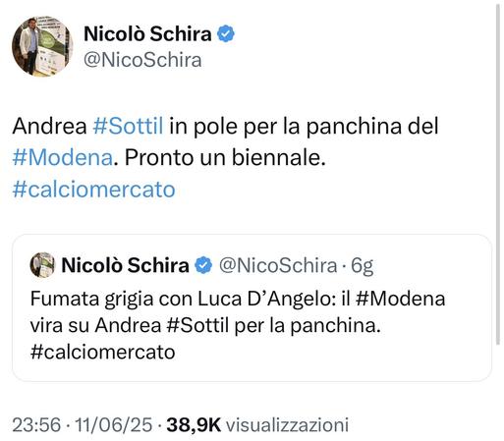The image size is (504, 441).
Task: Click #Sottil hashtag inside quoted tweet
Action: click(x=197, y=326)
